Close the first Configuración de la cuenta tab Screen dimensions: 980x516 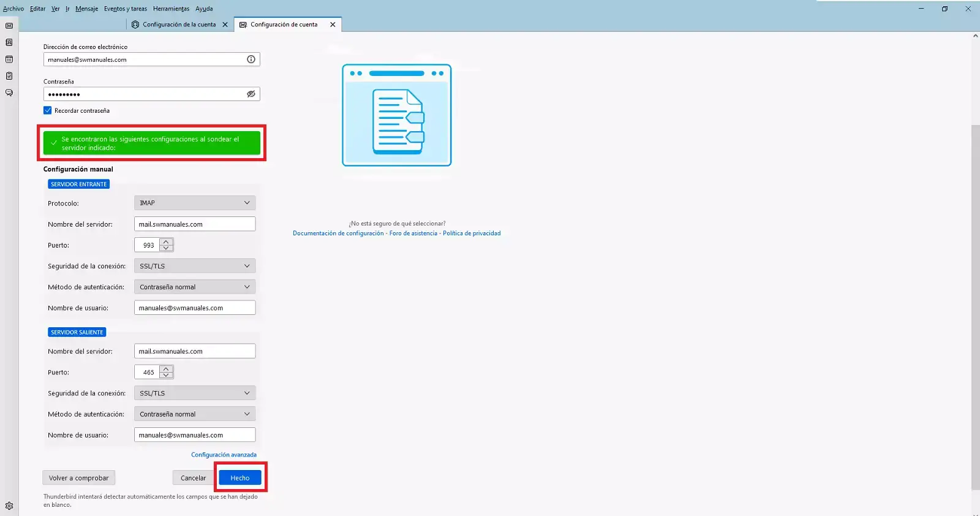[x=225, y=25]
